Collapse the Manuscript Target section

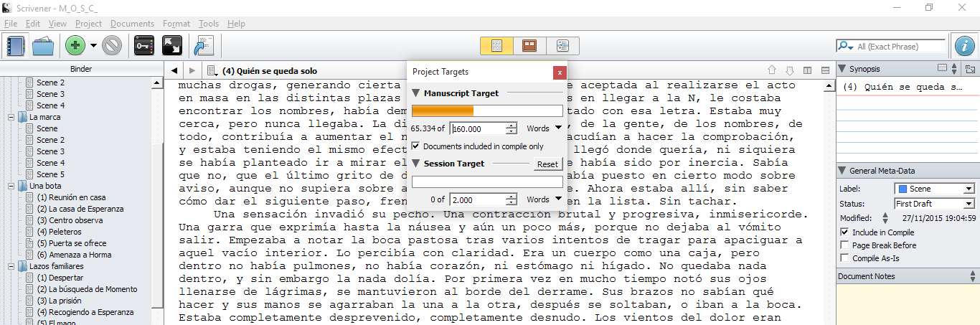pos(416,93)
